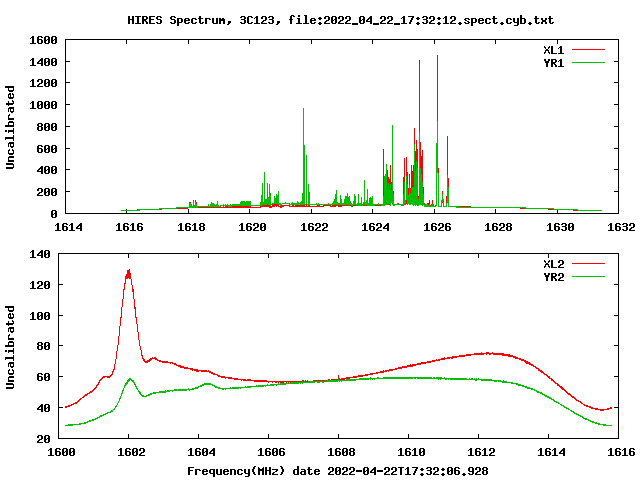This screenshot has height=480, width=640.
Task: Click the 600 y-axis tick label
Action: pos(47,149)
